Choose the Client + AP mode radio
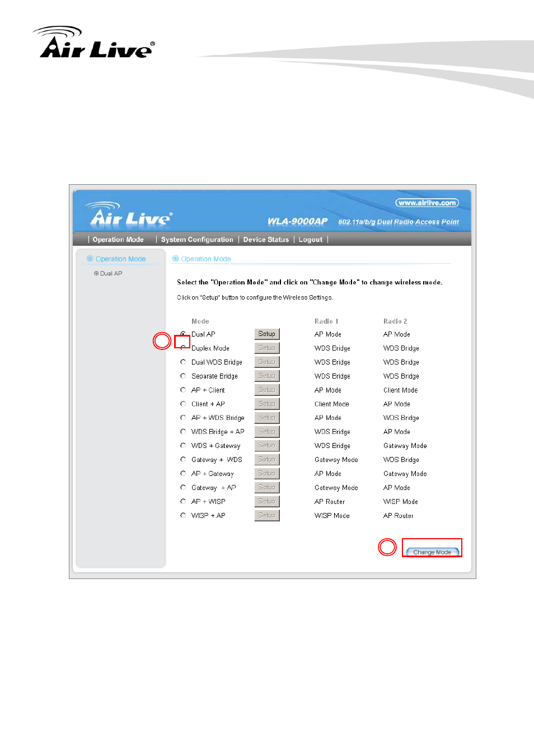This screenshot has width=534, height=756. 183,404
